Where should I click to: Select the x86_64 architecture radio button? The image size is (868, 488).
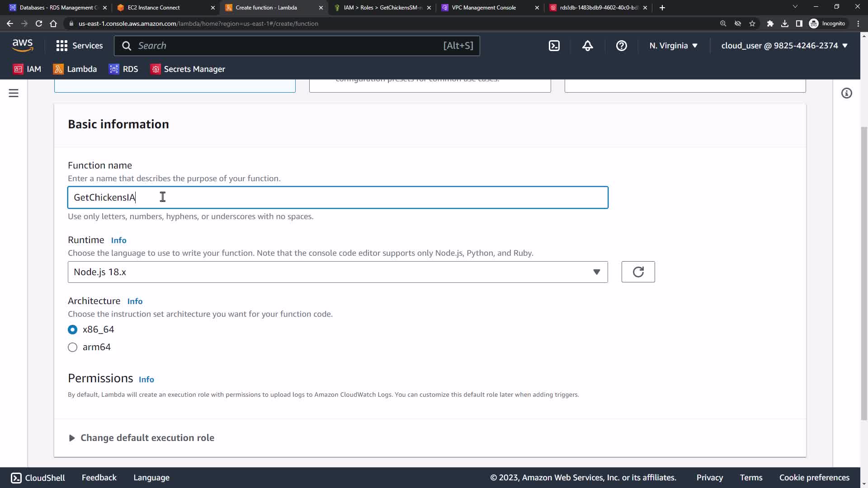[72, 329]
